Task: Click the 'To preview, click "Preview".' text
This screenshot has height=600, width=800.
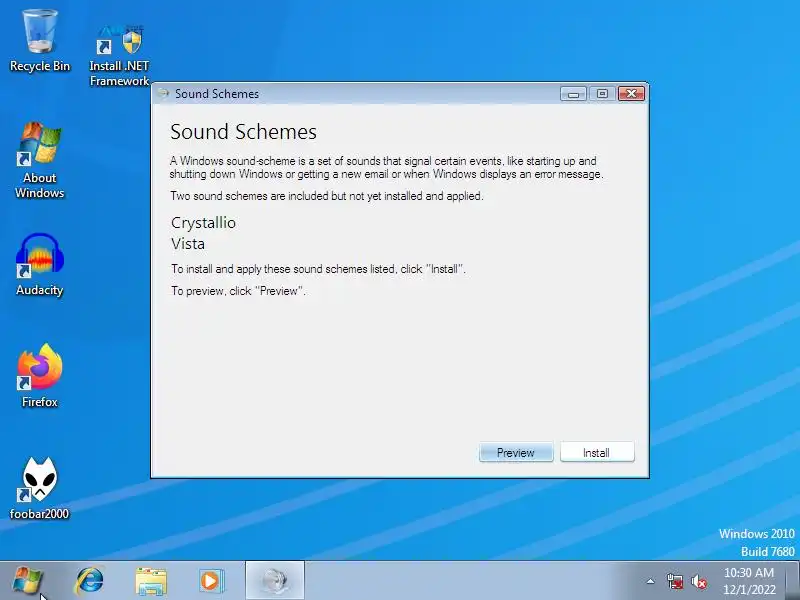Action: pos(238,291)
